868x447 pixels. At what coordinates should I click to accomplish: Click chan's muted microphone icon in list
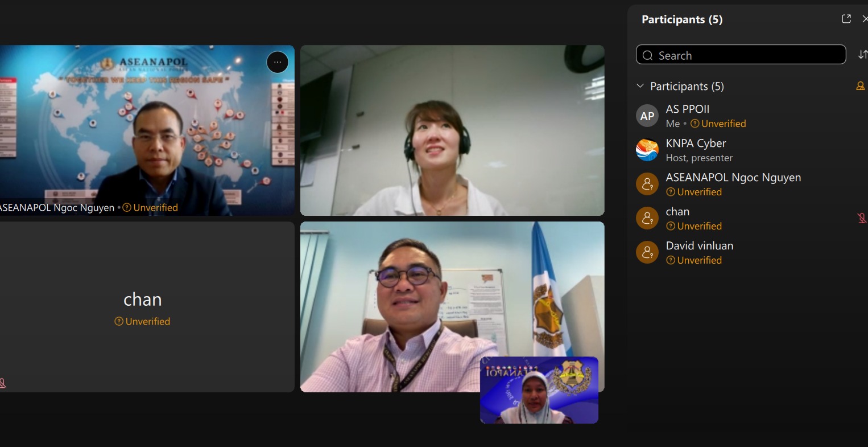pyautogui.click(x=861, y=218)
